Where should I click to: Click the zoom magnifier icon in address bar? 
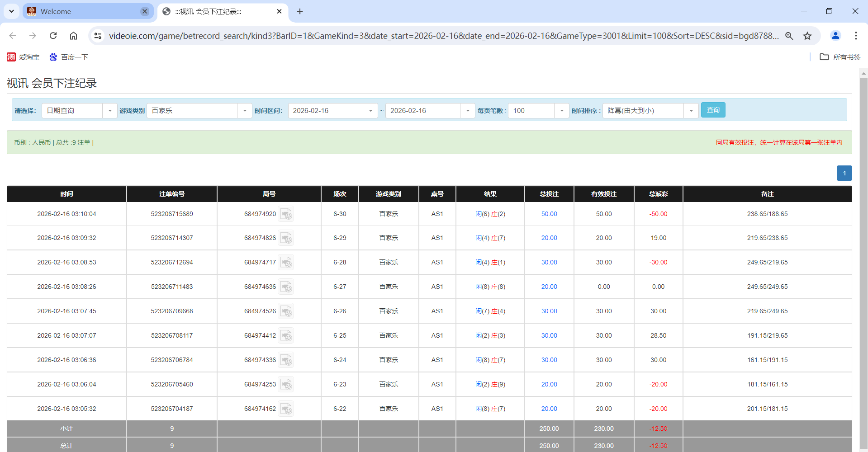pyautogui.click(x=789, y=36)
